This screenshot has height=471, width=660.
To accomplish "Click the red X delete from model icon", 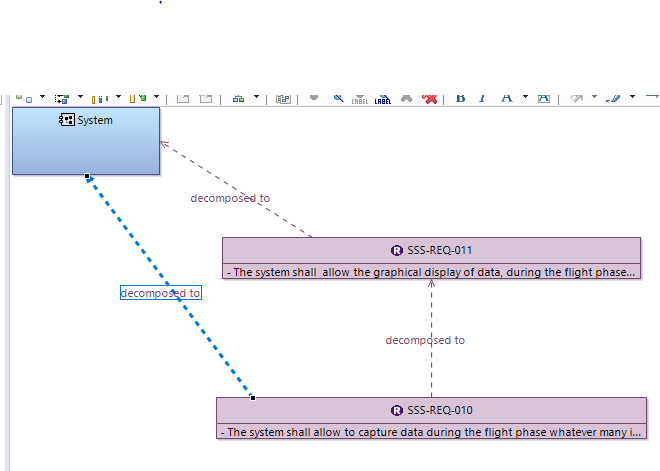I will [x=430, y=99].
